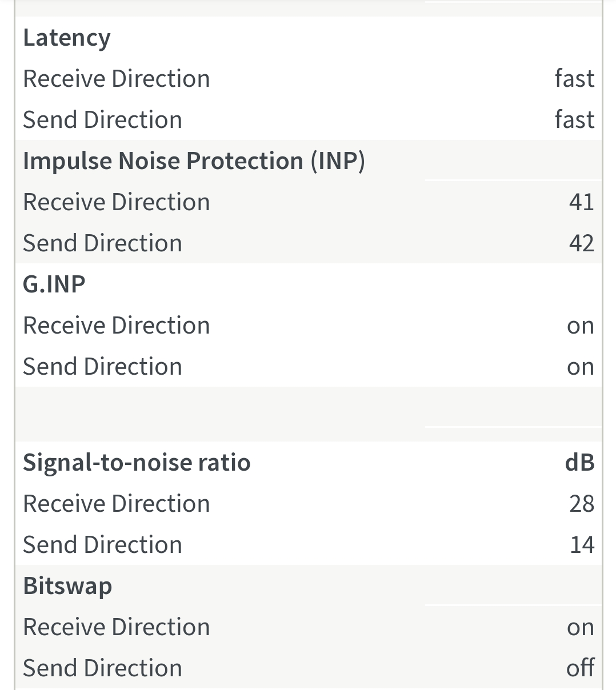Click the dB unit column header

(x=579, y=463)
